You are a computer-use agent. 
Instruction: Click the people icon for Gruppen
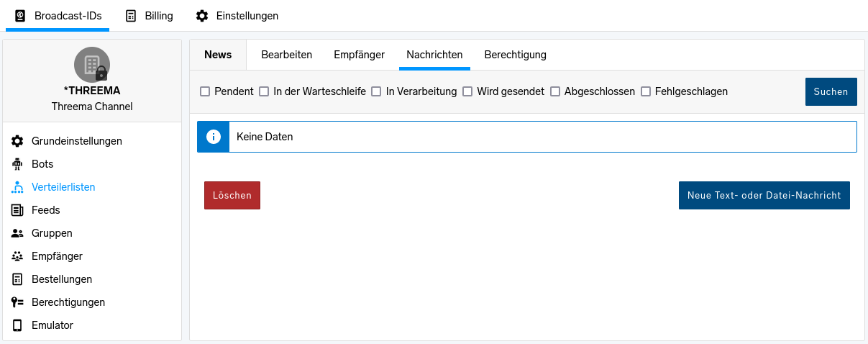point(17,233)
